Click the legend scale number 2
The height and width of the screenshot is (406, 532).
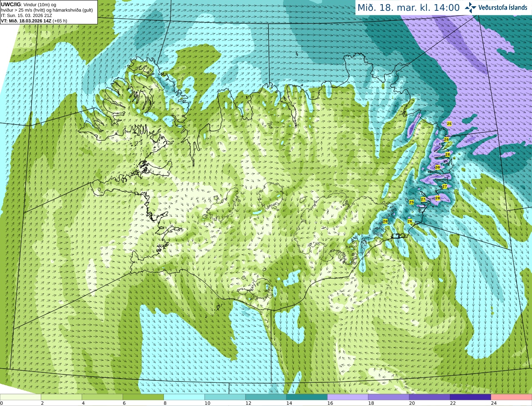(x=42, y=403)
